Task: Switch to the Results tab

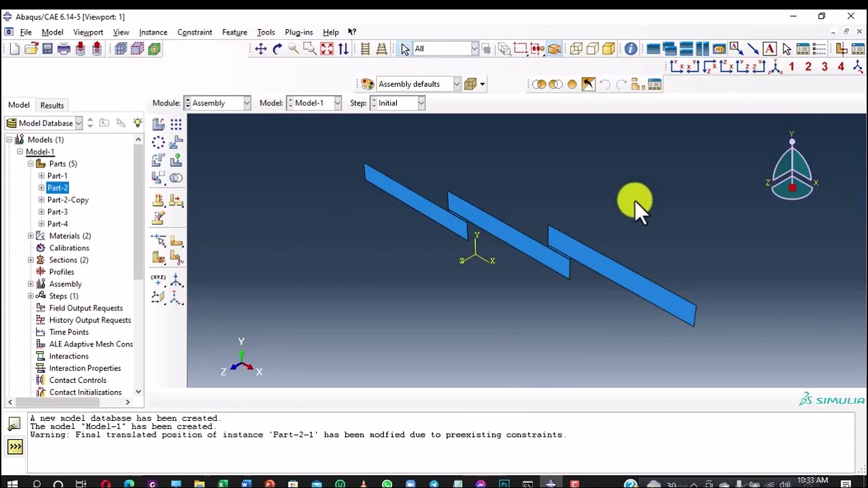Action: [x=52, y=105]
